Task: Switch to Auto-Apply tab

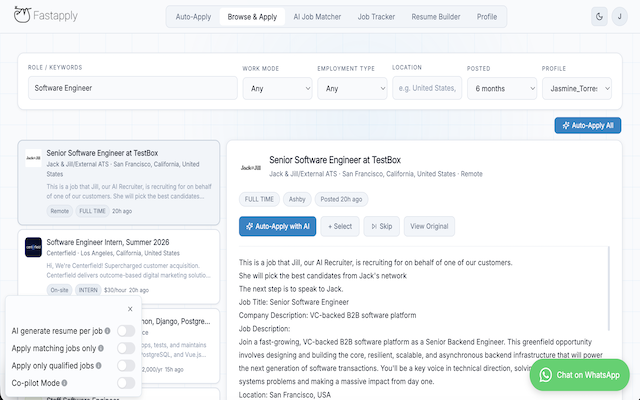Action: coord(193,17)
